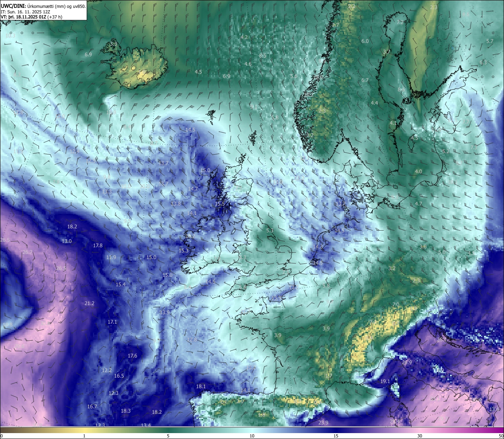Click the 4.2 value north of Scotland
504x439 pixels.
click(x=244, y=37)
